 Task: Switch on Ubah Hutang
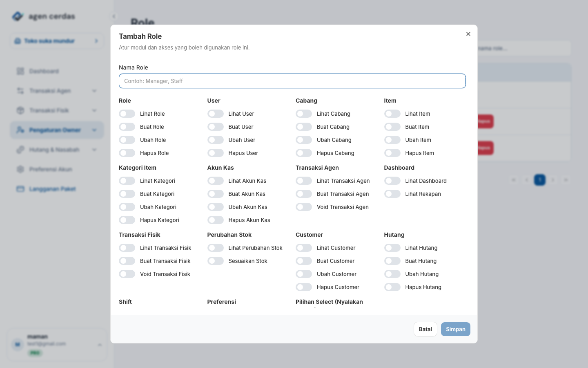point(392,274)
